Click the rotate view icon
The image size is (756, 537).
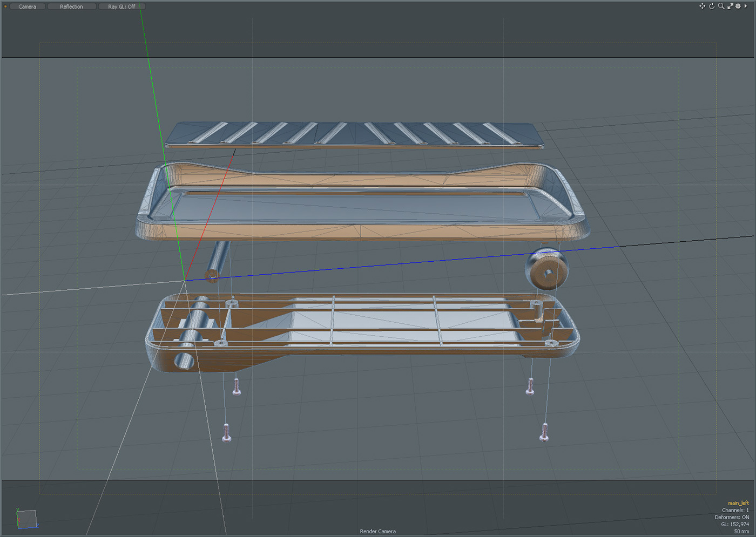[x=711, y=6]
